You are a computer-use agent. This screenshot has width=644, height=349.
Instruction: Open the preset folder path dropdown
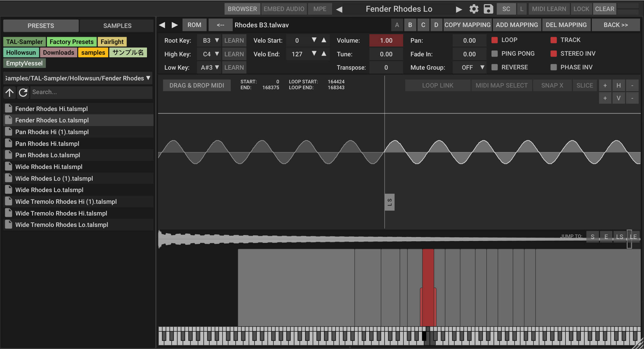point(78,78)
